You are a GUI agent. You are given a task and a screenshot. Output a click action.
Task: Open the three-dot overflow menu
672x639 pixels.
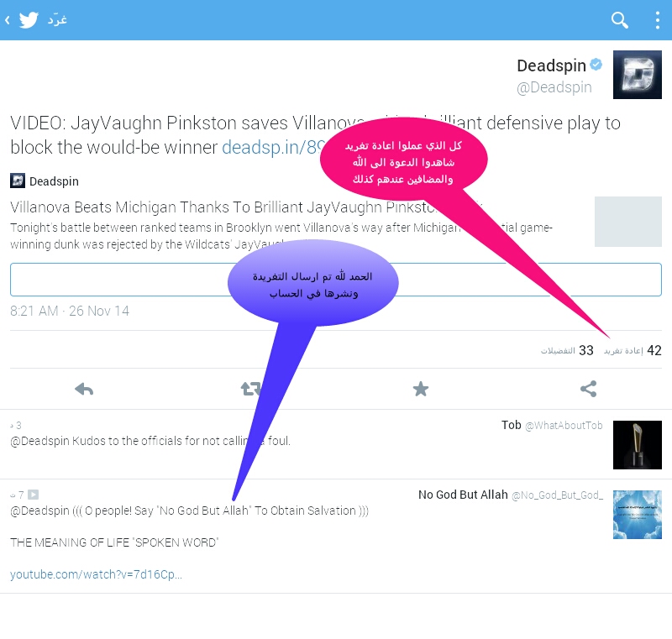point(657,20)
